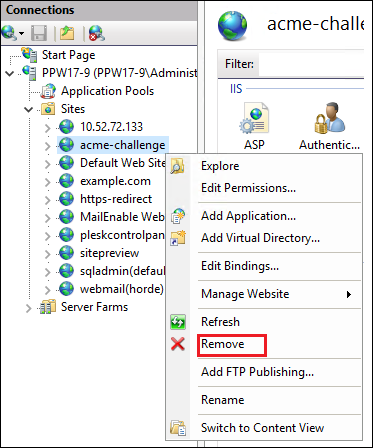Expand the https-redirect site node
Image resolution: width=373 pixels, height=448 pixels.
pos(48,200)
